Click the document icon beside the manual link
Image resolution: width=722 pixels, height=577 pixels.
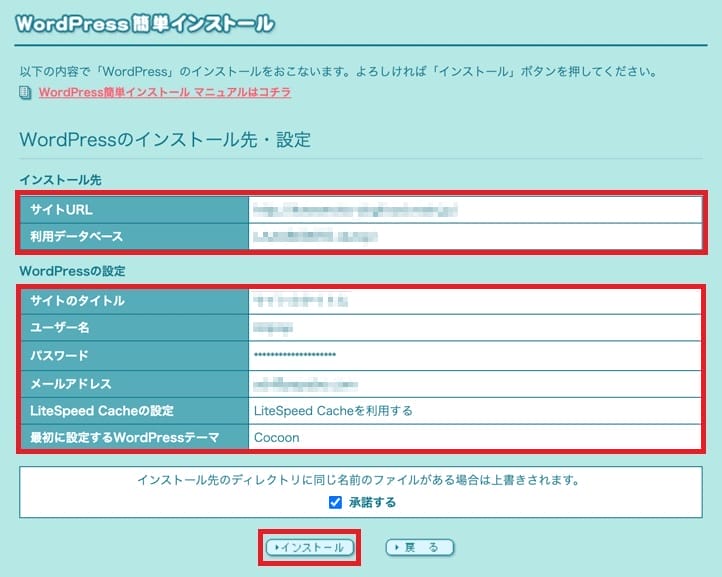coord(26,93)
